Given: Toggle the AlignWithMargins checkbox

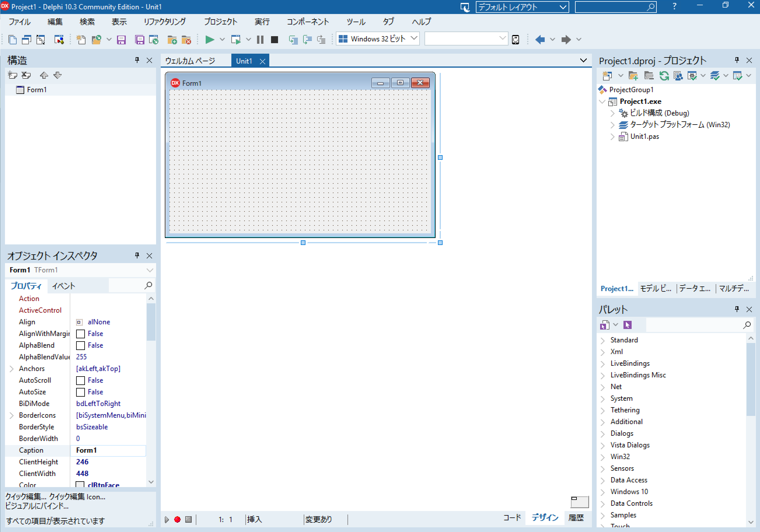Looking at the screenshot, I should (81, 334).
